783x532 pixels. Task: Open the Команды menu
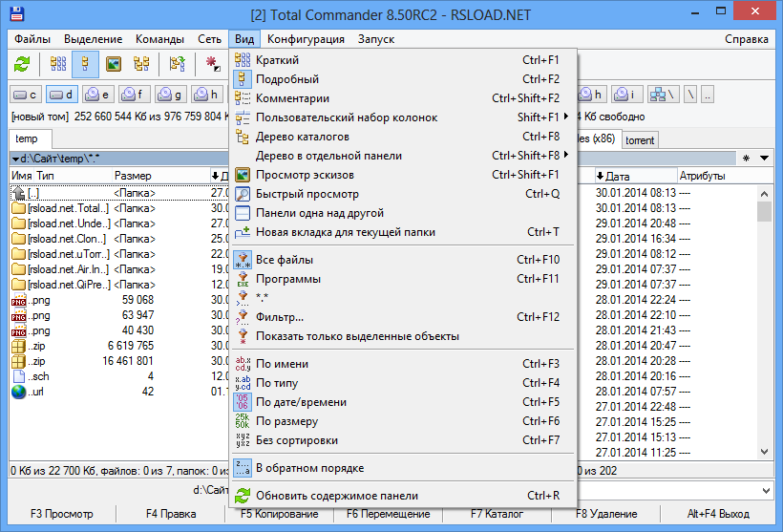159,39
